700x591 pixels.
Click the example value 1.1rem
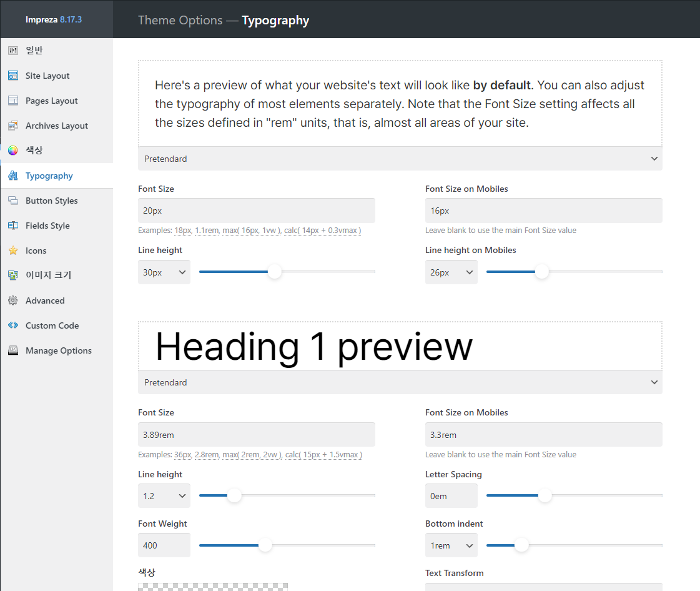[x=207, y=231]
